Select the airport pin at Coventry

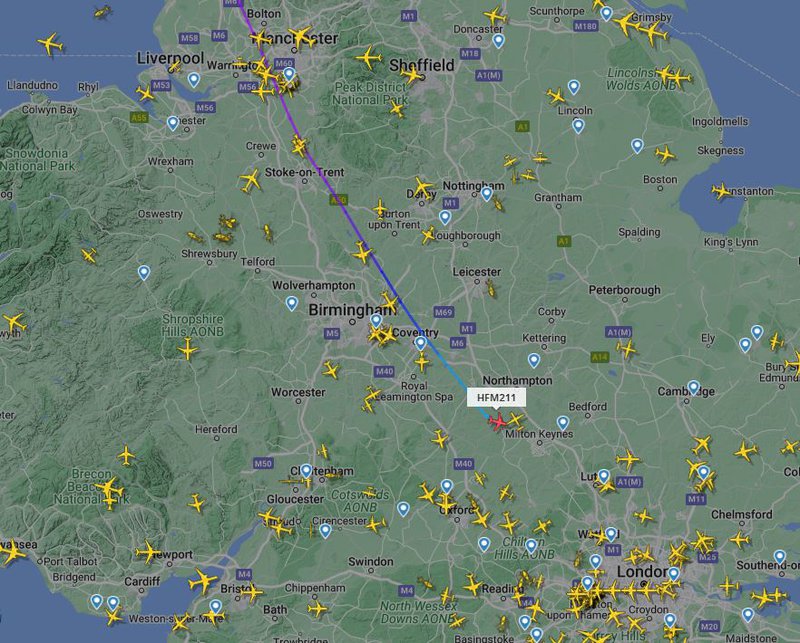pyautogui.click(x=420, y=343)
